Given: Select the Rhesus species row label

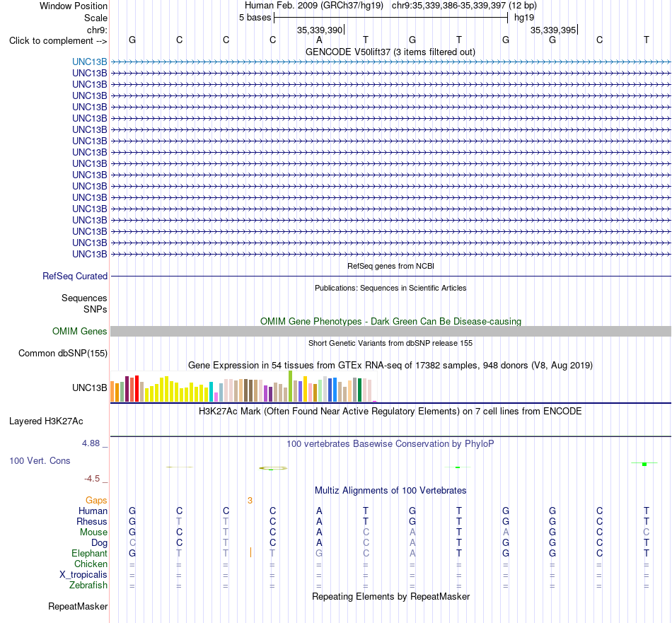Looking at the screenshot, I should 92,521.
